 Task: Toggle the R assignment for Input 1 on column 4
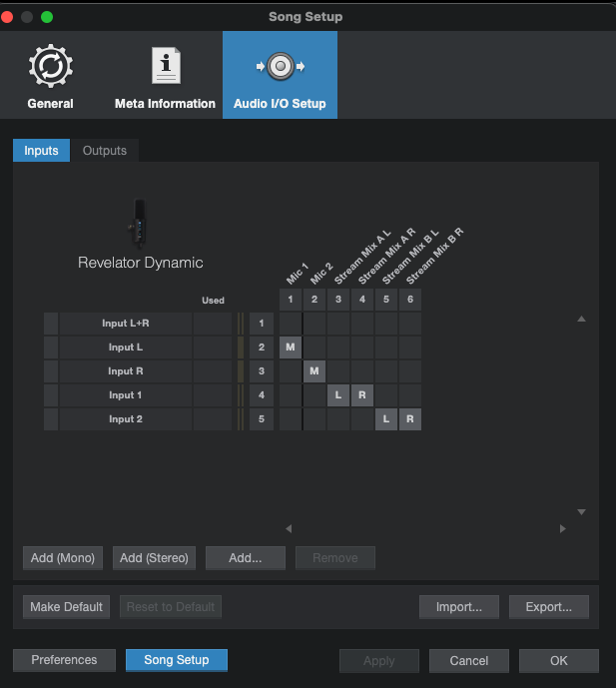[x=362, y=395]
